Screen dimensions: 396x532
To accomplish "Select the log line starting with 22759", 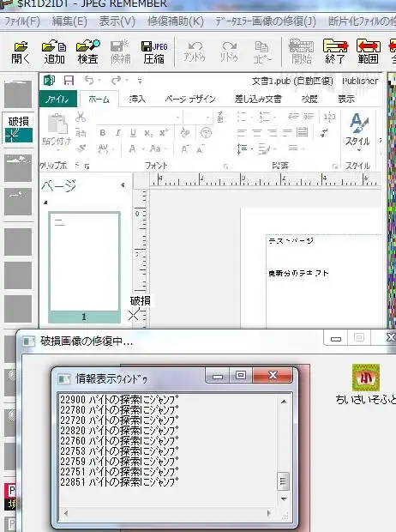I will [119, 462].
